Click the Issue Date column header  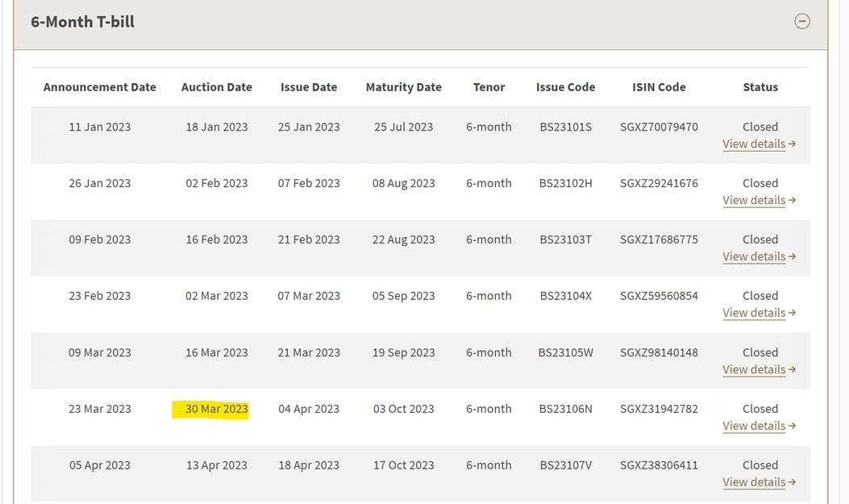(x=309, y=87)
